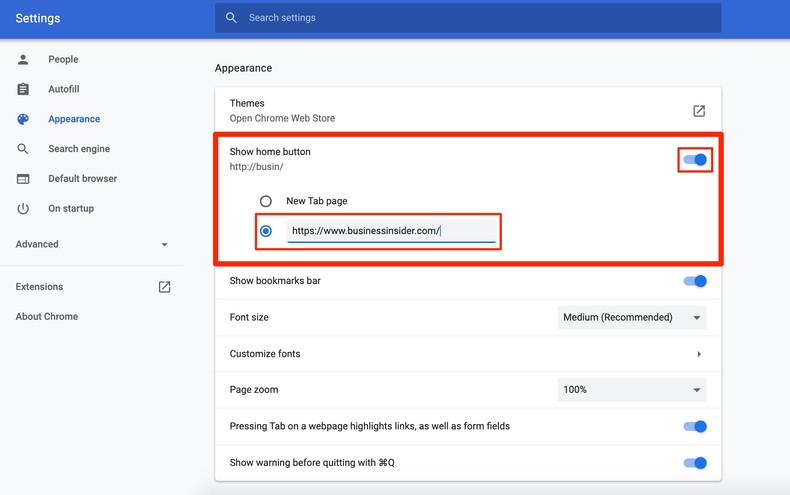Click the Autofill clipboard icon
This screenshot has width=790, height=495.
pos(23,89)
